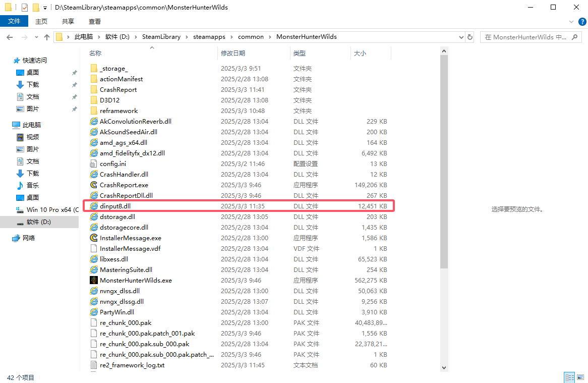The height and width of the screenshot is (383, 588).
Task: Select the dstoragecore.dll file name
Action: 124,227
